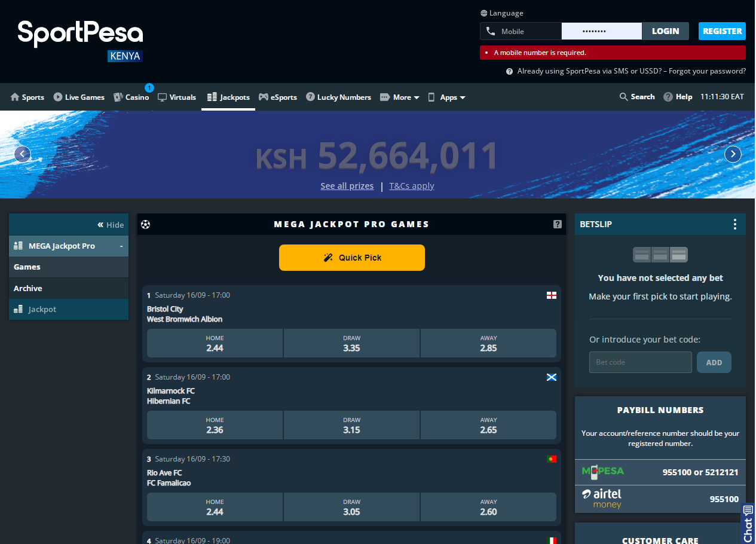The image size is (756, 544).
Task: Pick DRAW 3.35 for Bristol City match
Action: click(351, 343)
